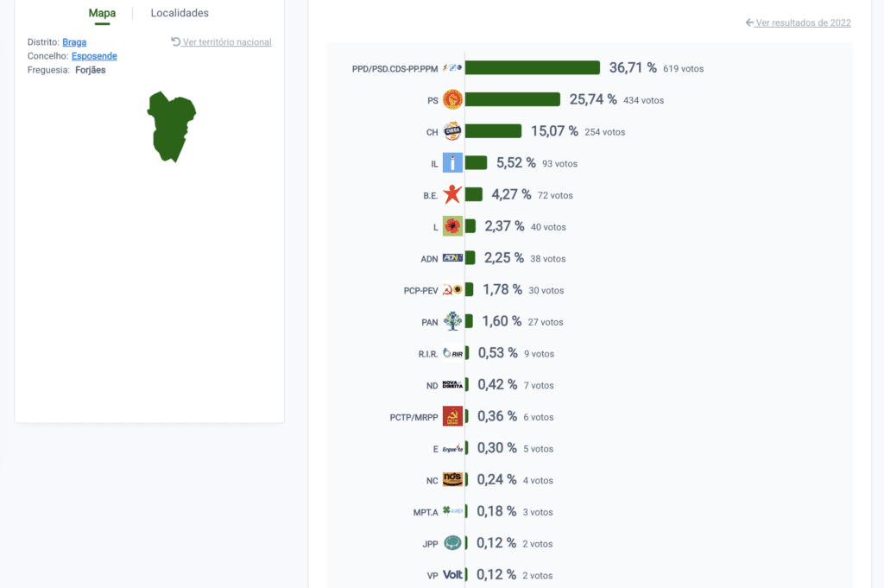Click the PPD/PSD.CDS-PP.PPM result bar
Image resolution: width=884 pixels, height=588 pixels.
tap(532, 68)
